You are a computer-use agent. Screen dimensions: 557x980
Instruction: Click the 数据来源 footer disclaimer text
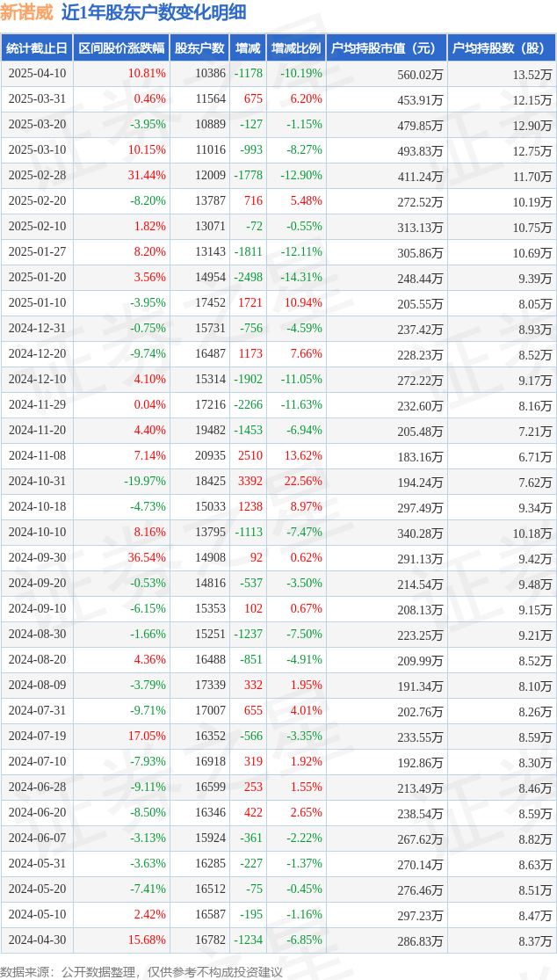click(141, 968)
